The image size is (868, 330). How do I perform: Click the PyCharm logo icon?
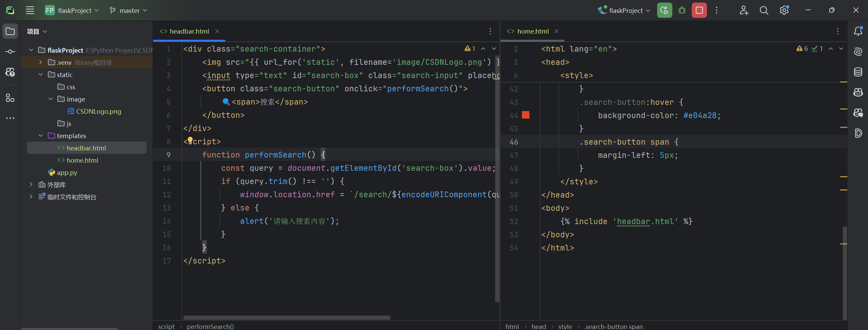(x=10, y=10)
